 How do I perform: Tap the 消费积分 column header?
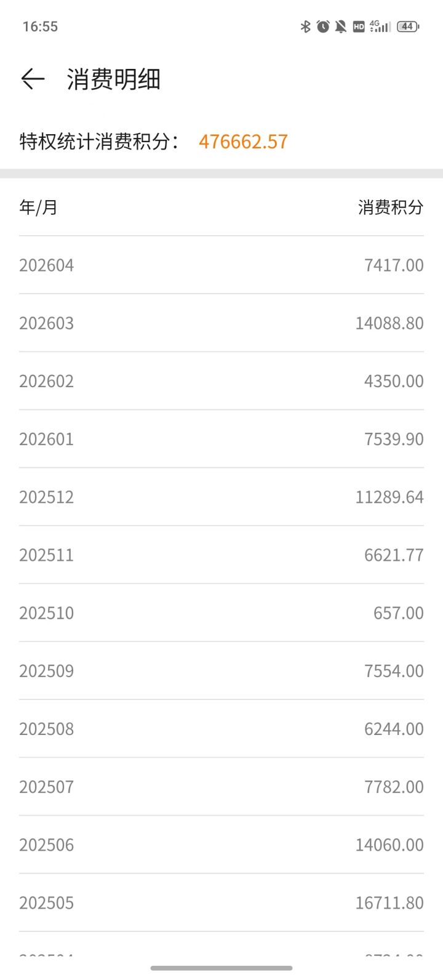tap(391, 207)
